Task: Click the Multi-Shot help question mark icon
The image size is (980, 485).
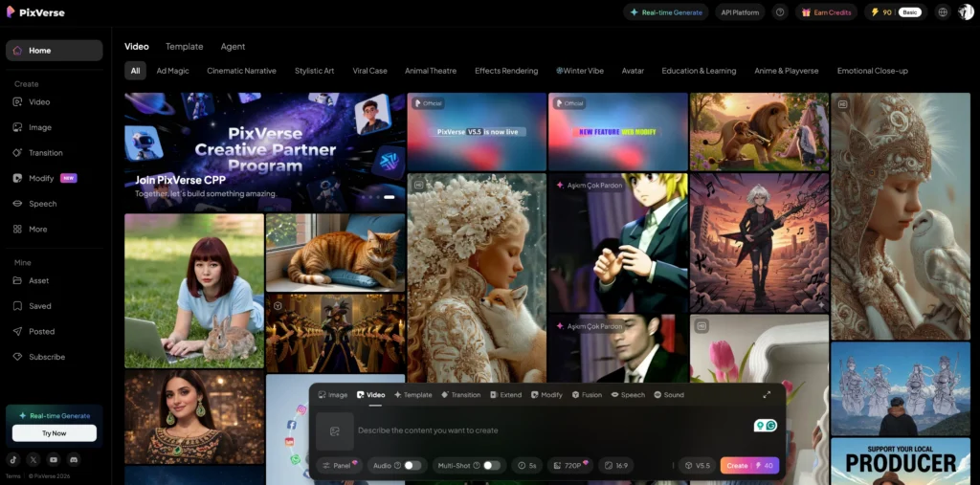Action: 477,466
